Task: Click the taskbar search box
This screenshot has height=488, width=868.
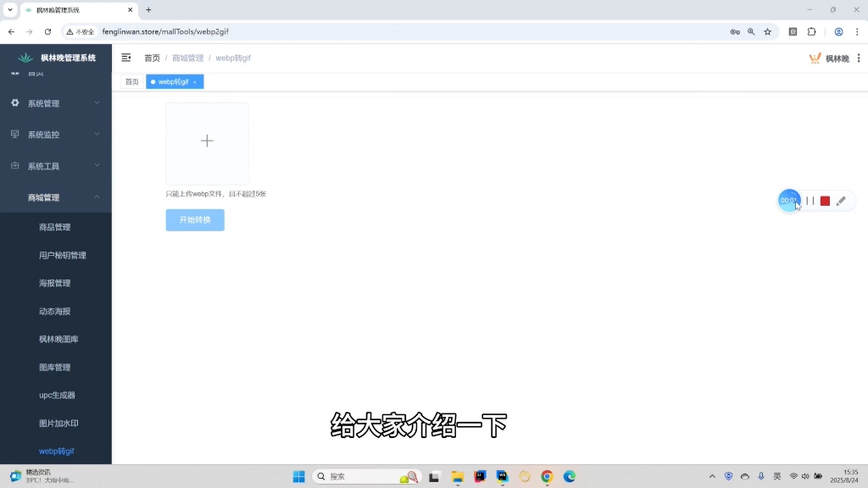Action: tap(367, 476)
